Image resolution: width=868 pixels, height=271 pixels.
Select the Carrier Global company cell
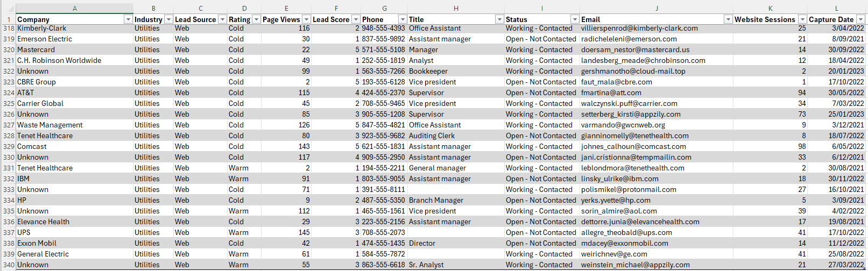coord(75,103)
